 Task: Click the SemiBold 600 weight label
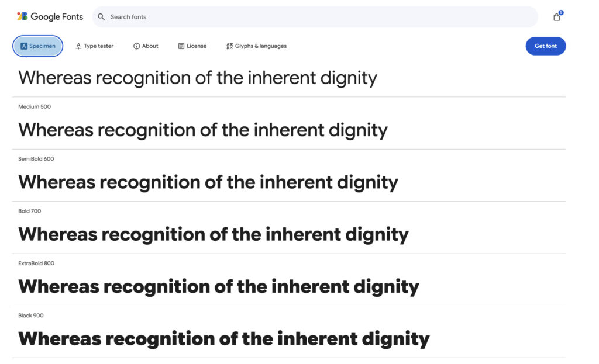tap(36, 159)
